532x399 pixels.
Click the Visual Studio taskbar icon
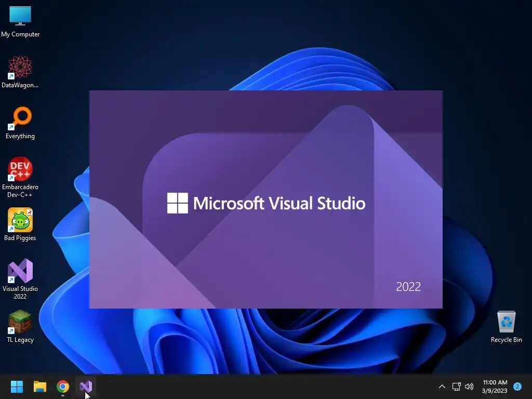pos(86,387)
